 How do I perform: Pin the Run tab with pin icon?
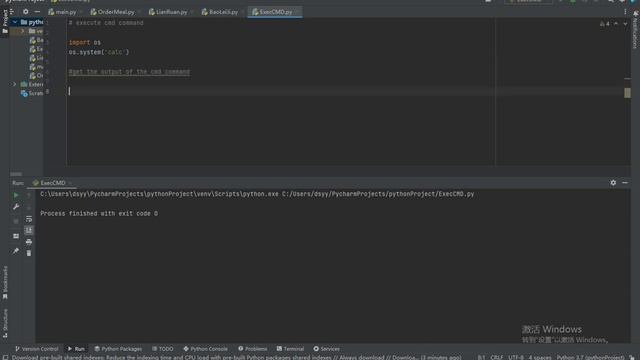point(16,251)
